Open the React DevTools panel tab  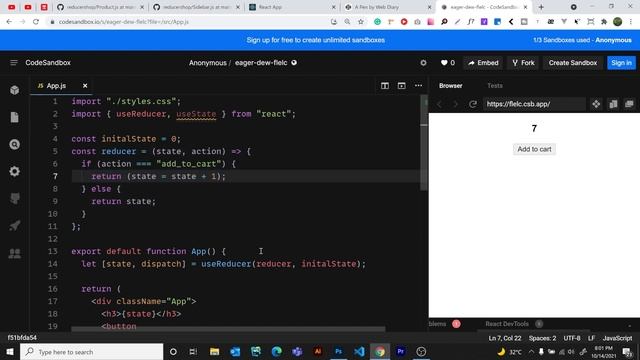[507, 324]
